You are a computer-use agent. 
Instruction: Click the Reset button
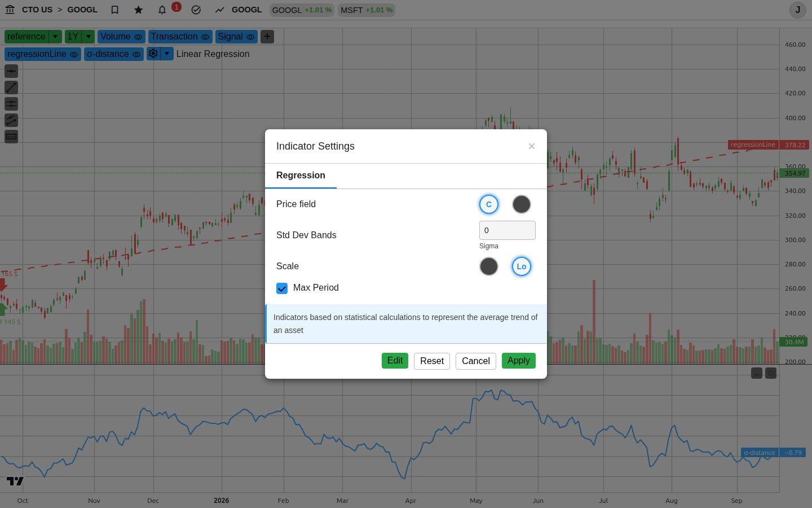coord(432,361)
